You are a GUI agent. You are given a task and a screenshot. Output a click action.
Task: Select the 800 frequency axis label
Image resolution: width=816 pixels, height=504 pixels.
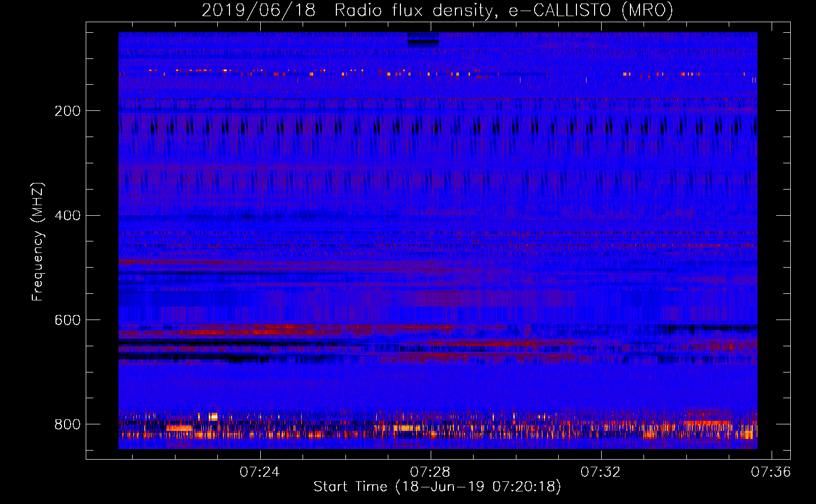67,424
